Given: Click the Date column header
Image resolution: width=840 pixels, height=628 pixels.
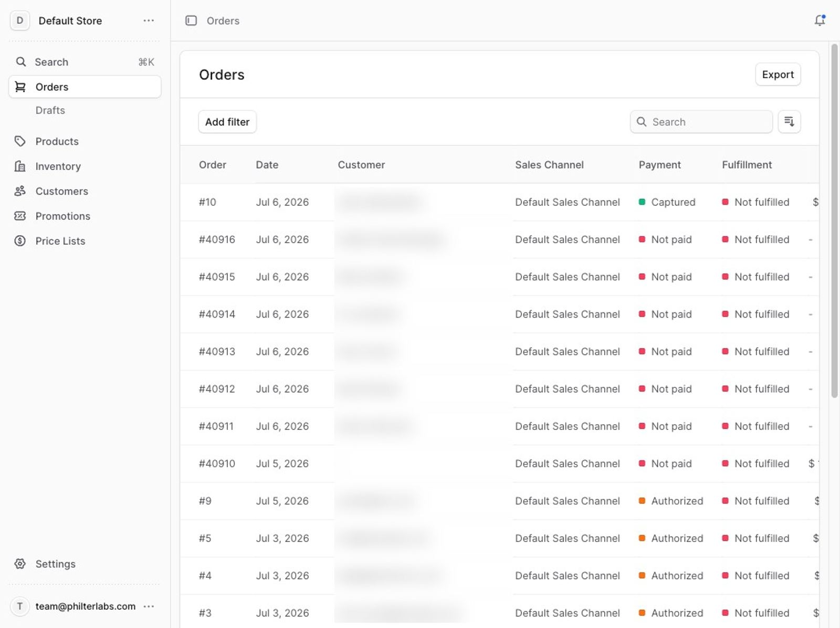Looking at the screenshot, I should pos(267,165).
